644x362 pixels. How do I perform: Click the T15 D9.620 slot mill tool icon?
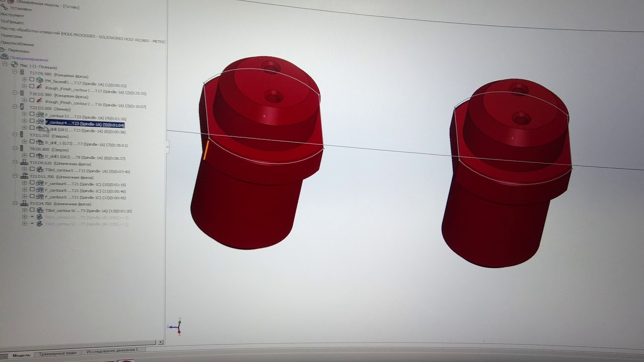pyautogui.click(x=23, y=162)
